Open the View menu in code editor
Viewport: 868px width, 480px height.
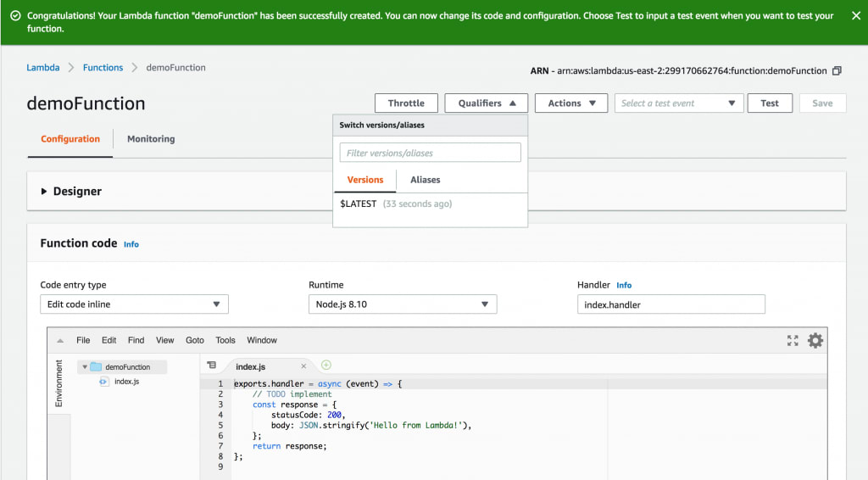tap(164, 340)
